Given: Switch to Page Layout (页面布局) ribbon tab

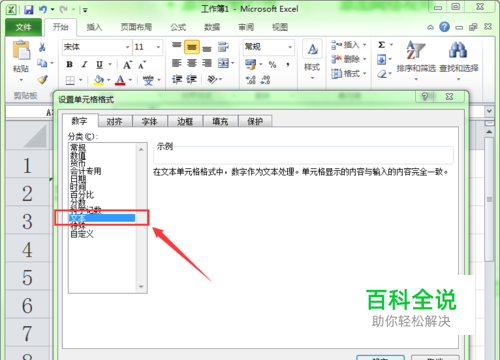Looking at the screenshot, I should click(136, 27).
